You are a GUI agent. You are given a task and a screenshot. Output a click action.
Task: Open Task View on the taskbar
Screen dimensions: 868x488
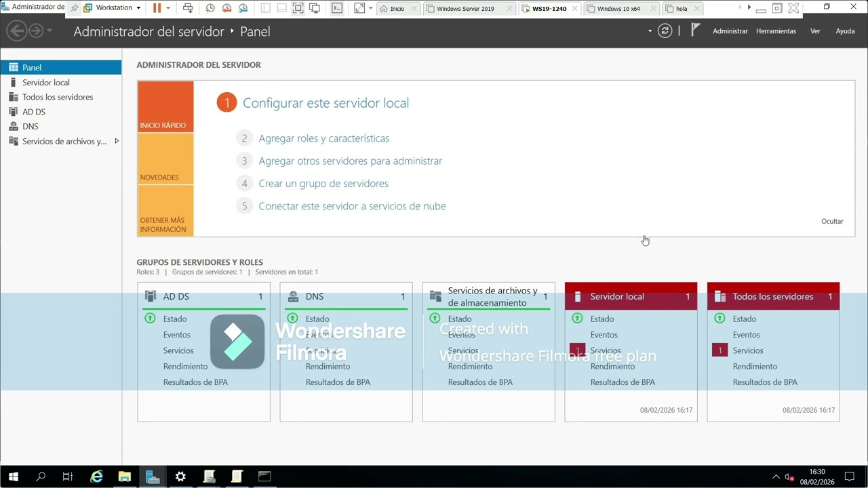(68, 476)
